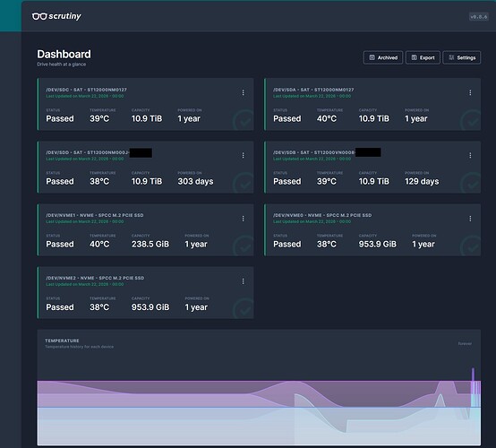Viewport: 496px width, 448px height.
Task: Open the three-dot menu for /dev/sdb
Action: tap(470, 155)
